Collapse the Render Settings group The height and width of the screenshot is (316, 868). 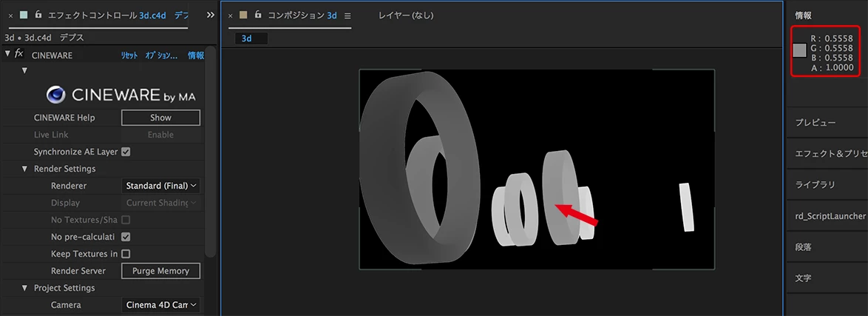click(24, 169)
